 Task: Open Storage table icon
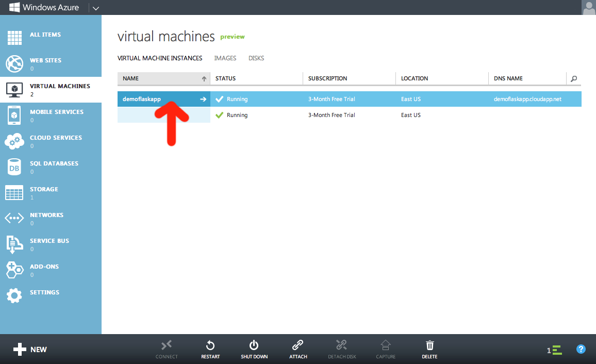(14, 193)
